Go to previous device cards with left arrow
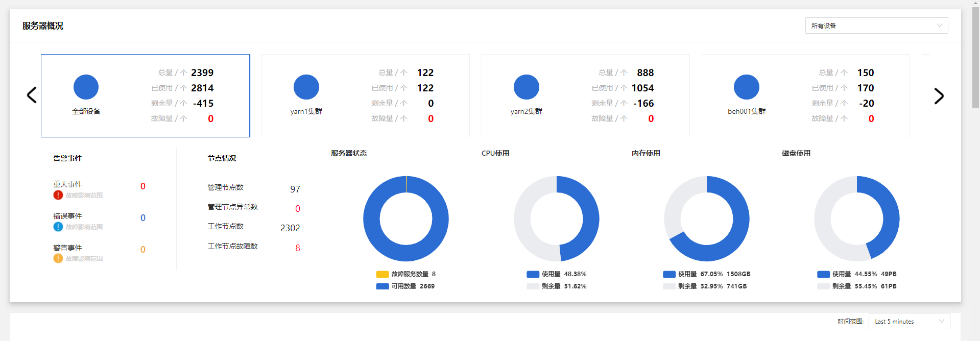980x341 pixels. (32, 95)
